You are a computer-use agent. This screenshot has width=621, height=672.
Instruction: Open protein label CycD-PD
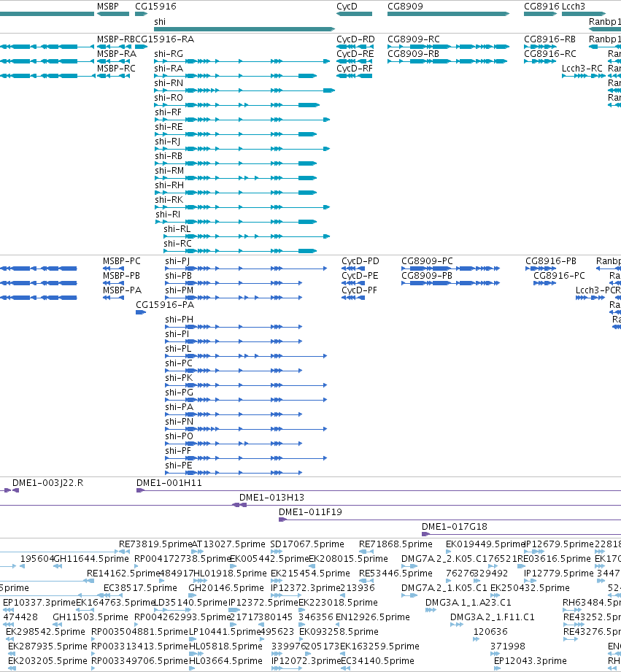(360, 261)
